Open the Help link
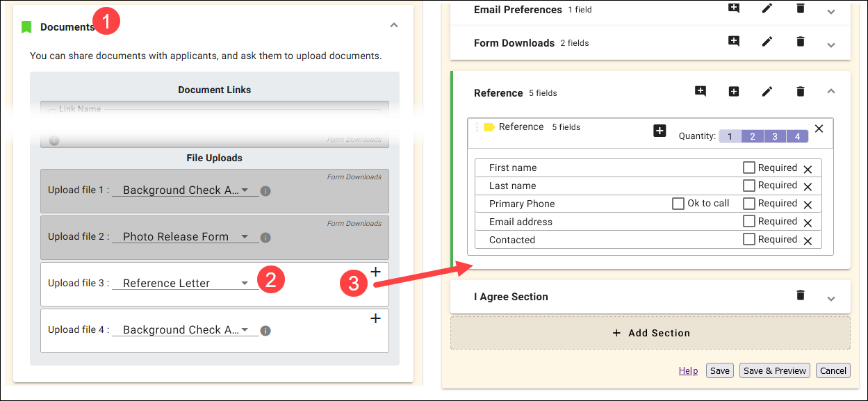 tap(688, 370)
